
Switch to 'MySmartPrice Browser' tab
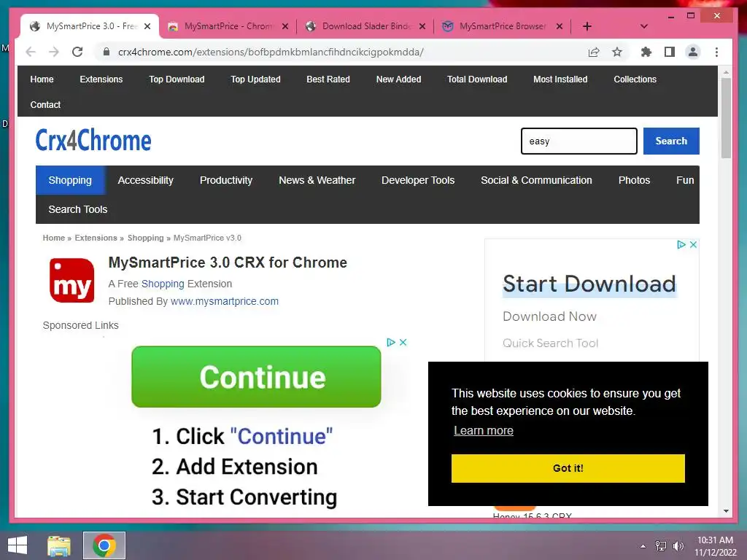(x=502, y=26)
